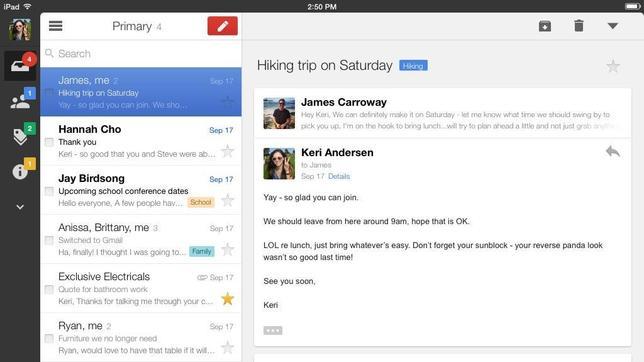
Task: Check the iPad battery indicator
Action: (632, 6)
